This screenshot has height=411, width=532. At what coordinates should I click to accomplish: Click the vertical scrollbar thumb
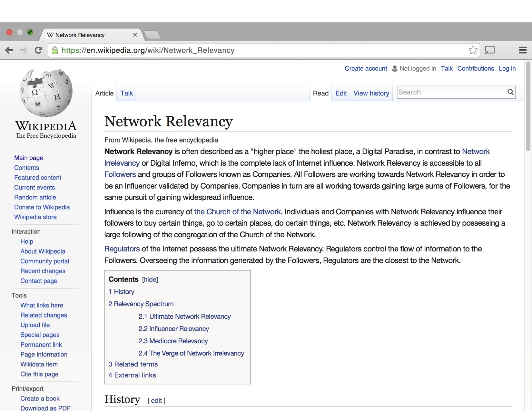(528, 106)
